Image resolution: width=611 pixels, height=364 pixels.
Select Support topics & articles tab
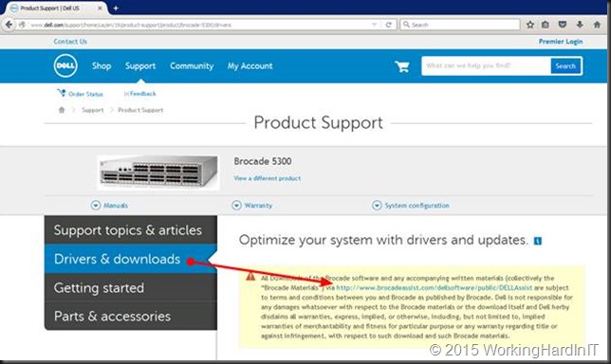pos(131,229)
